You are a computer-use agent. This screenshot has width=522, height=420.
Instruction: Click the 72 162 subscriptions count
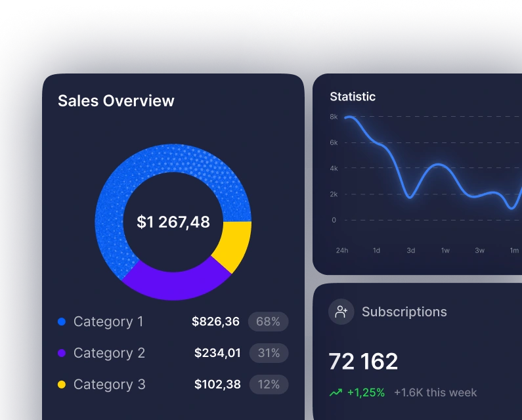pyautogui.click(x=363, y=362)
